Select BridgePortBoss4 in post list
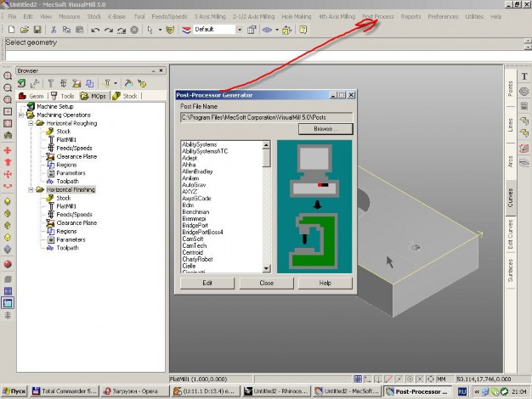Viewport: 532px width, 399px height. point(202,233)
